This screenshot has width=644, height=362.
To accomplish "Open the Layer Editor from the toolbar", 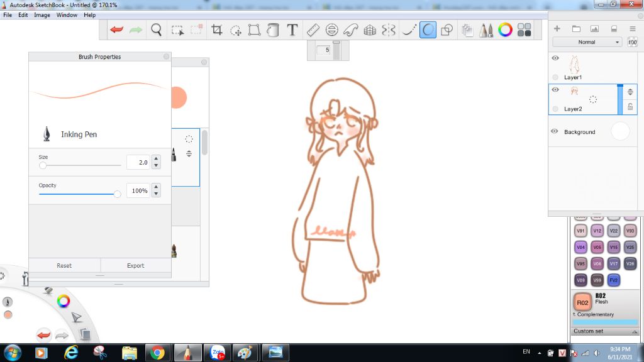I will tap(467, 30).
